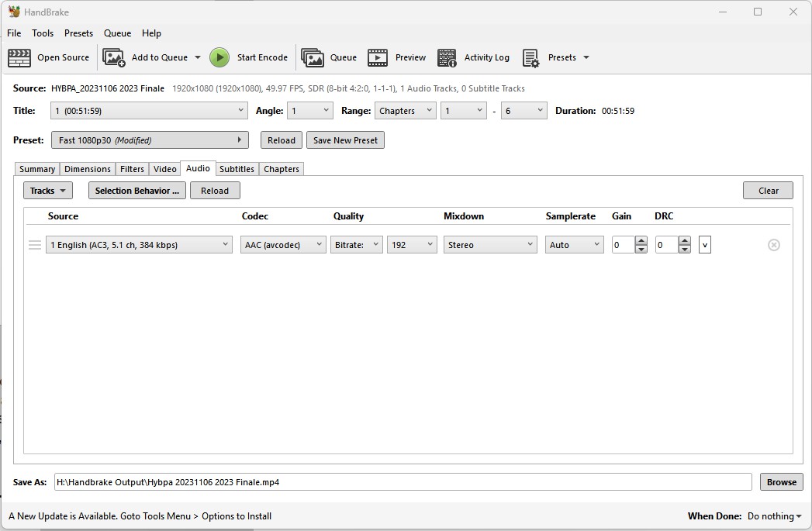
Task: Click the Add to Queue image icon
Action: [113, 57]
